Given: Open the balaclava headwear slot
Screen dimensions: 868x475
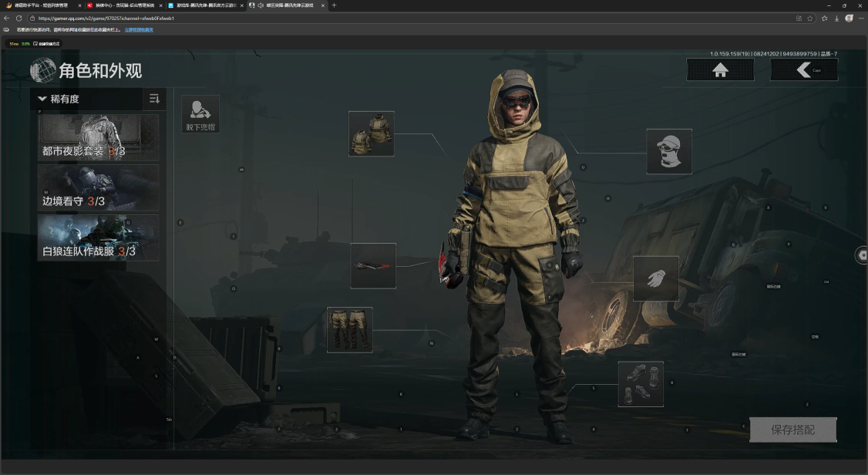Looking at the screenshot, I should tap(669, 151).
